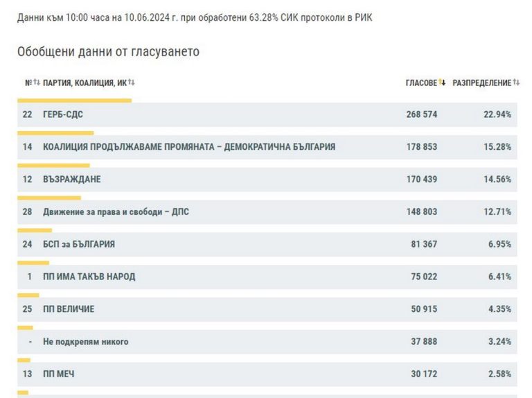532x398 pixels.
Task: Click sort arrows beside ПАРТИЯ, КОАЛИЦИЯ, ИК header
Action: pos(131,83)
